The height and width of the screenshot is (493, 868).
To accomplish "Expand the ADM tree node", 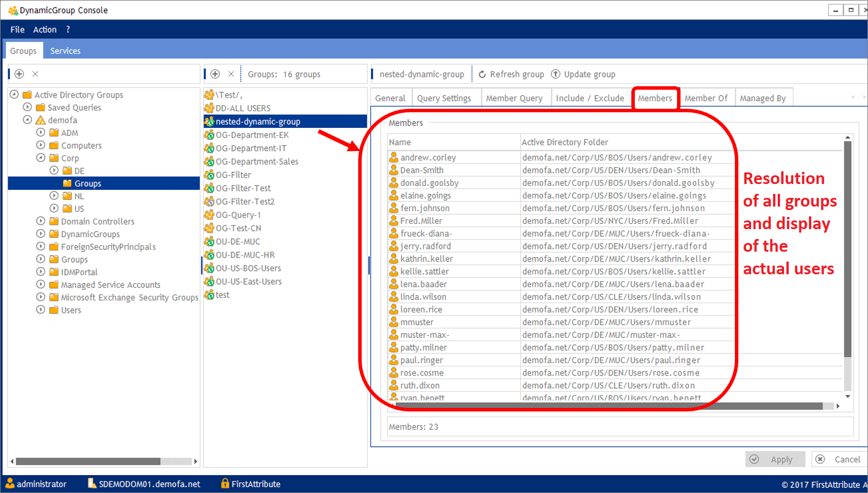I will coord(40,133).
